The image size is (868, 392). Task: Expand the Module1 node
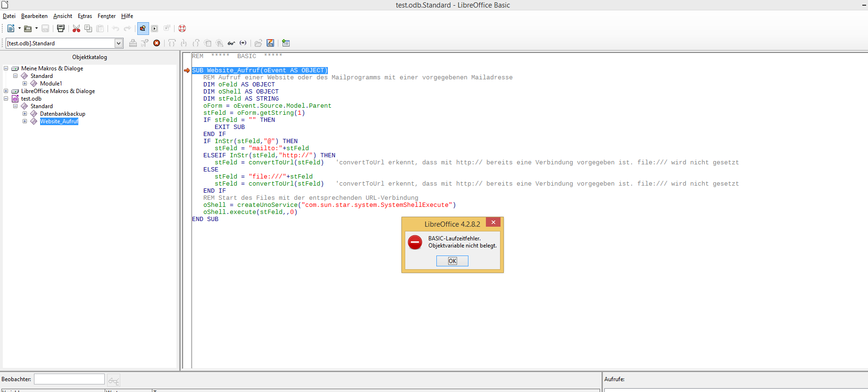[x=25, y=84]
